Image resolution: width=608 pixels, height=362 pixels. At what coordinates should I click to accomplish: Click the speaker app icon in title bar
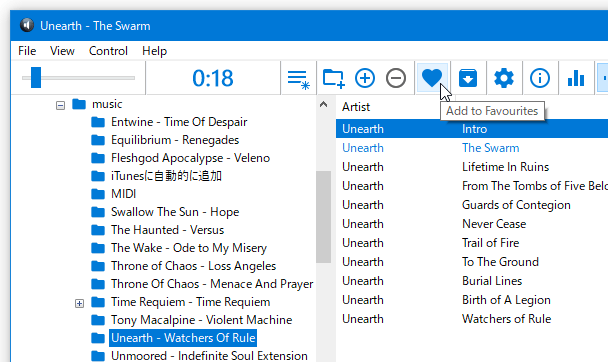coord(27,25)
